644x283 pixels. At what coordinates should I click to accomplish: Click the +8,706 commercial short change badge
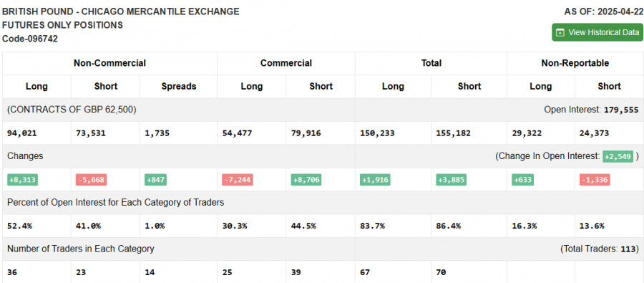coord(306,180)
